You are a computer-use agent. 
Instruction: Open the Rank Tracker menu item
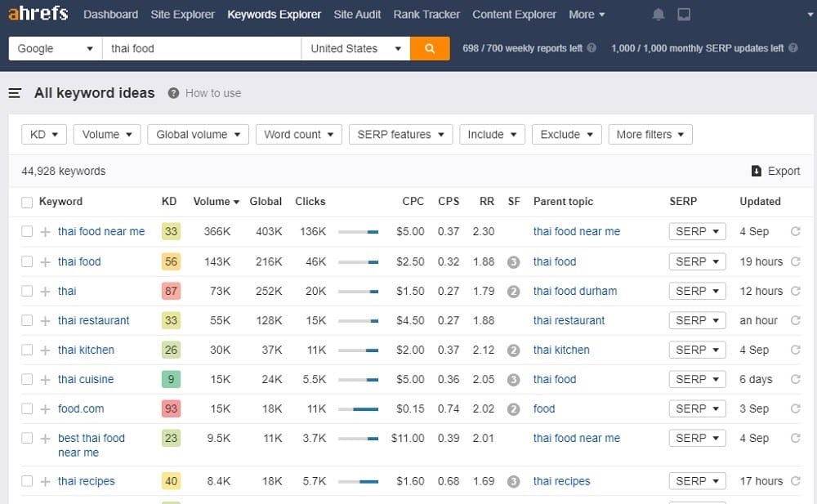[426, 15]
